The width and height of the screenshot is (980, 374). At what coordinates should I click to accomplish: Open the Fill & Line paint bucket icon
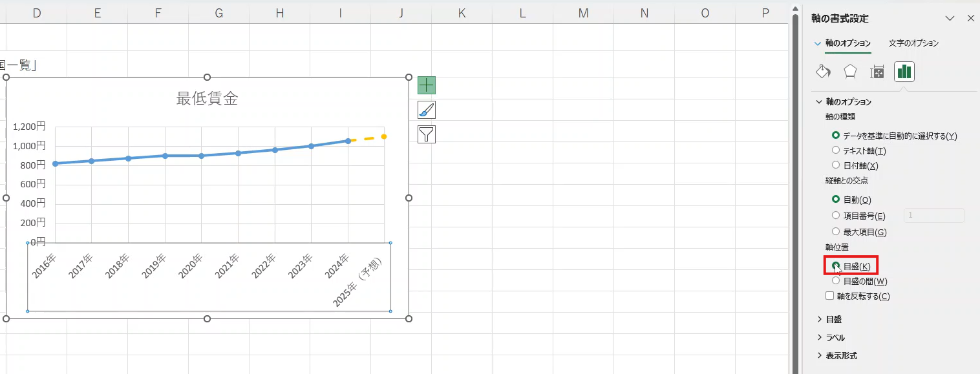[x=823, y=72]
